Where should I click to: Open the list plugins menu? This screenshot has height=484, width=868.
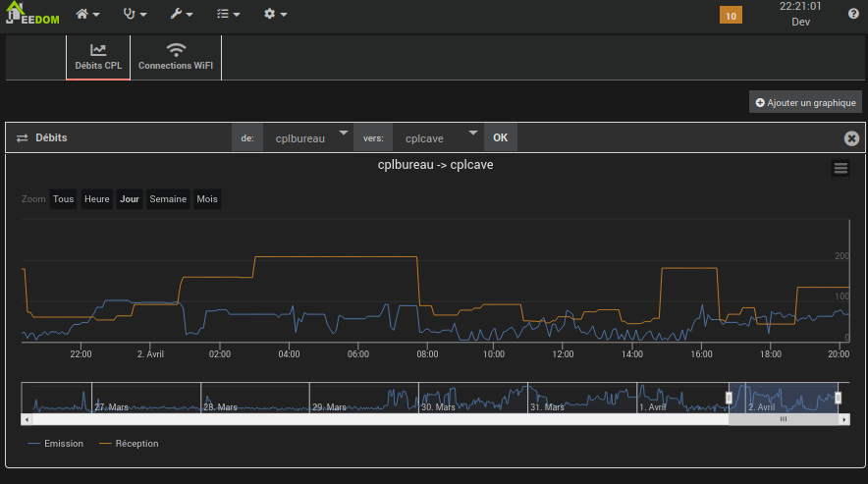(x=228, y=15)
